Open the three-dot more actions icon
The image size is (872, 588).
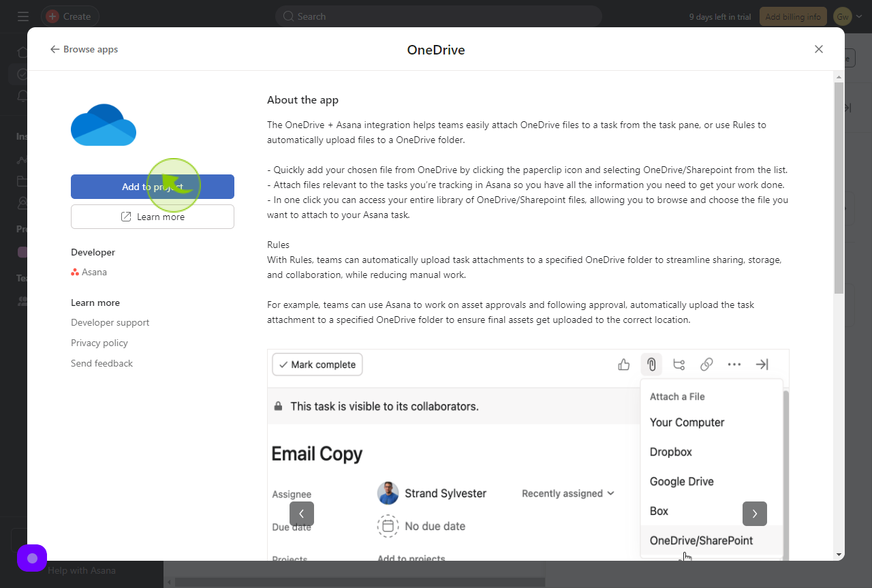click(x=734, y=365)
